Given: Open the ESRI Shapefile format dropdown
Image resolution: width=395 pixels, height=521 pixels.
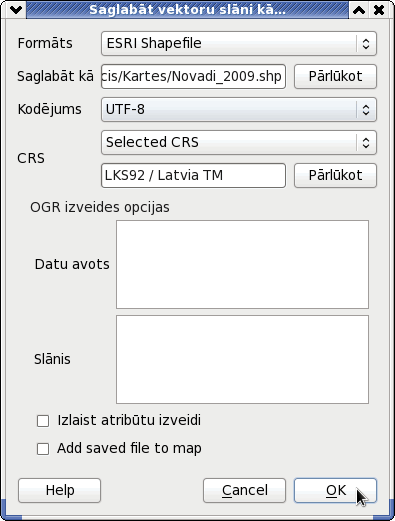Looking at the screenshot, I should point(239,44).
